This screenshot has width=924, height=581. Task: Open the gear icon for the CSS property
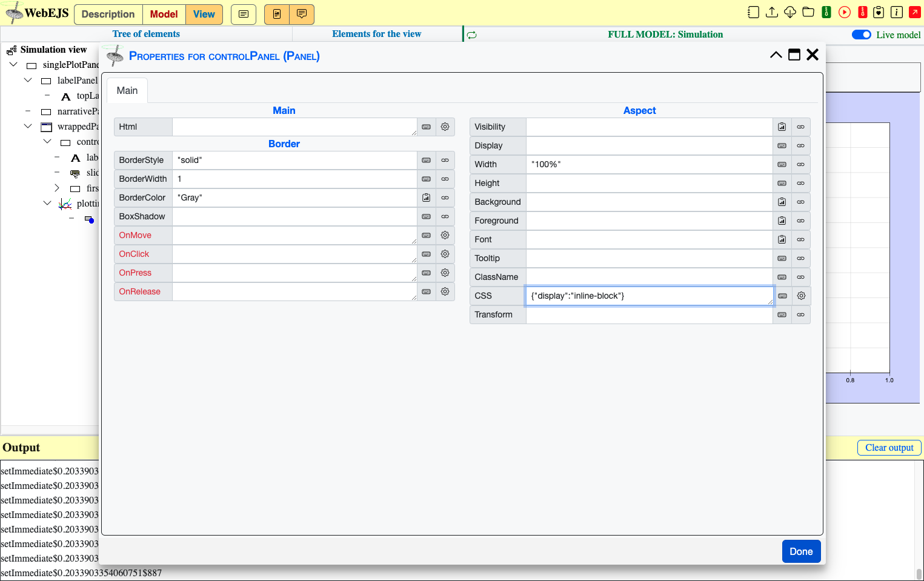tap(801, 296)
